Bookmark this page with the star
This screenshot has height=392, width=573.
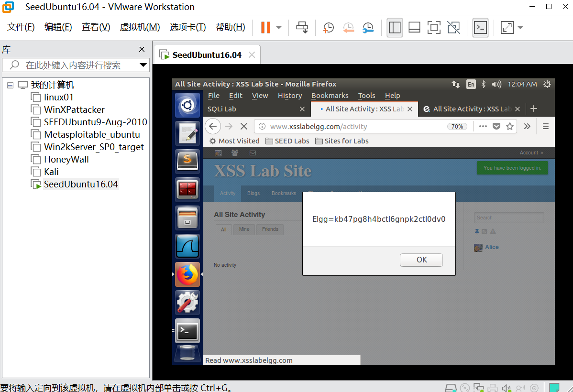coord(510,126)
